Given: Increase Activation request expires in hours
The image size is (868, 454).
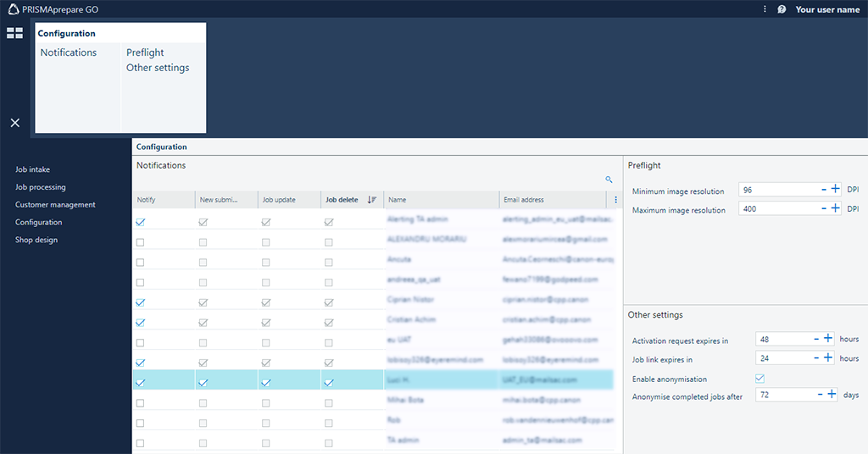Looking at the screenshot, I should [828, 339].
